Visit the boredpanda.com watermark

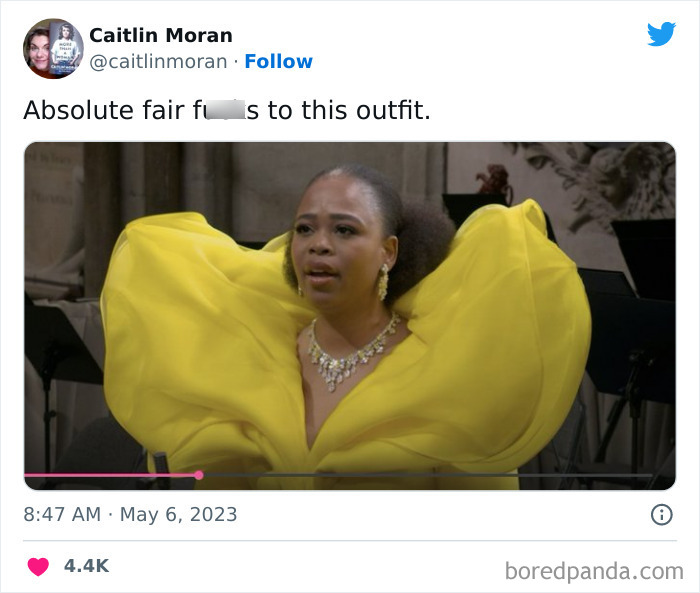pyautogui.click(x=594, y=571)
